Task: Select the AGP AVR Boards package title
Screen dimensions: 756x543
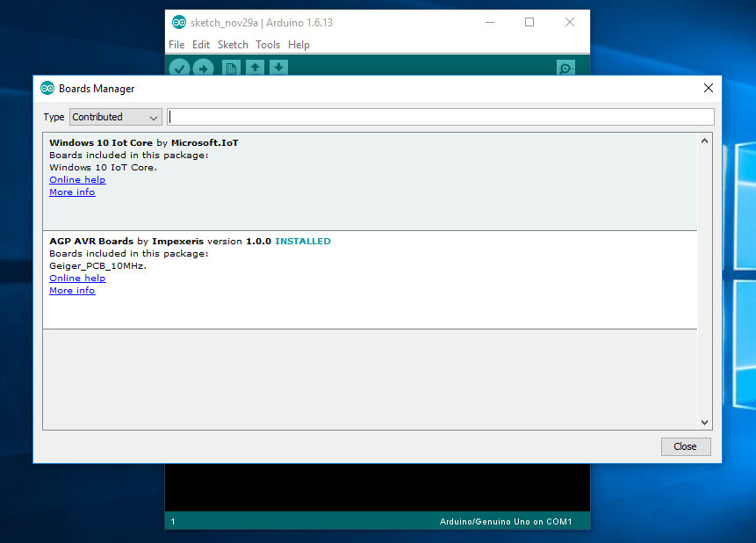Action: (91, 242)
